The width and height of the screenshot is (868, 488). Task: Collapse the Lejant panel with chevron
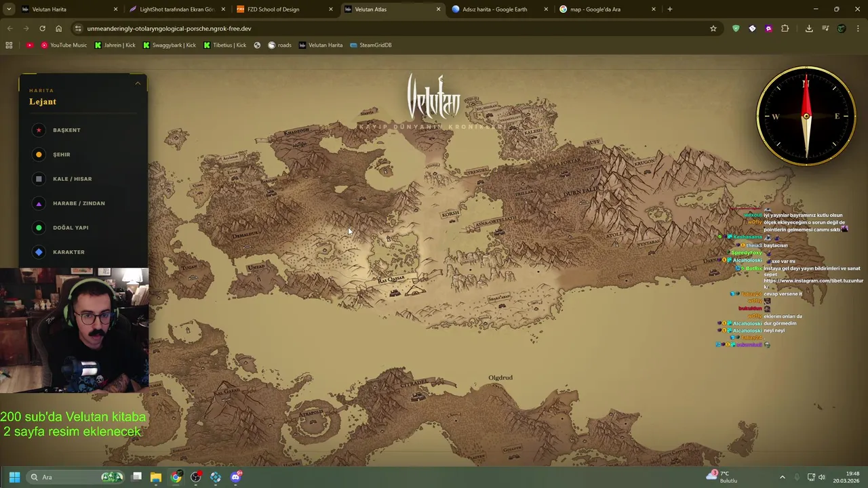coord(138,83)
